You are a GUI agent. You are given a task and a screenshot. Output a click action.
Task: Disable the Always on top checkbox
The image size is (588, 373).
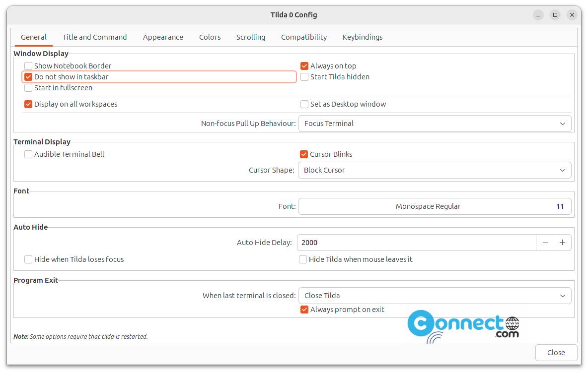(304, 66)
